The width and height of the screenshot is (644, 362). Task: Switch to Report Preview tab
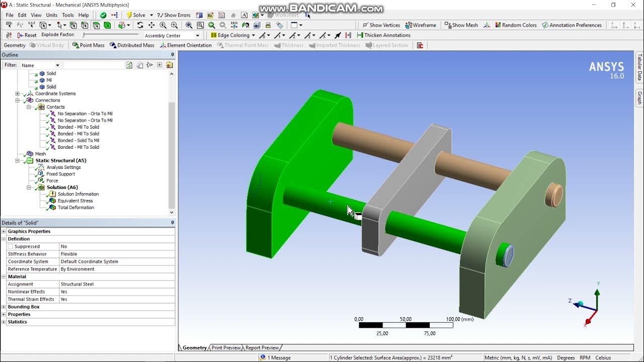click(x=262, y=347)
